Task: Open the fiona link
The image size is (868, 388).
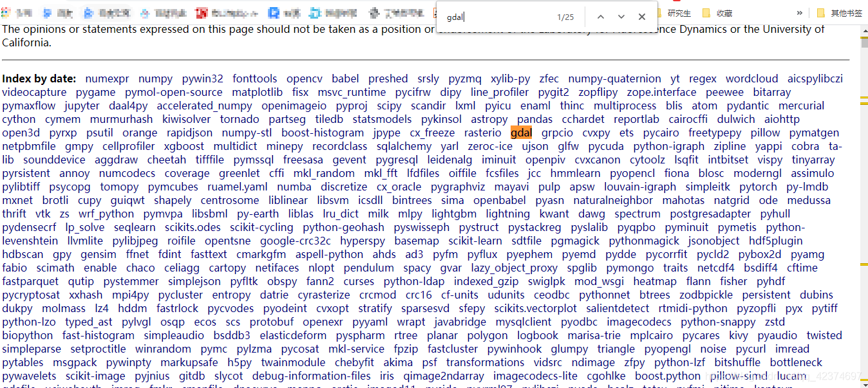Action: click(x=677, y=173)
